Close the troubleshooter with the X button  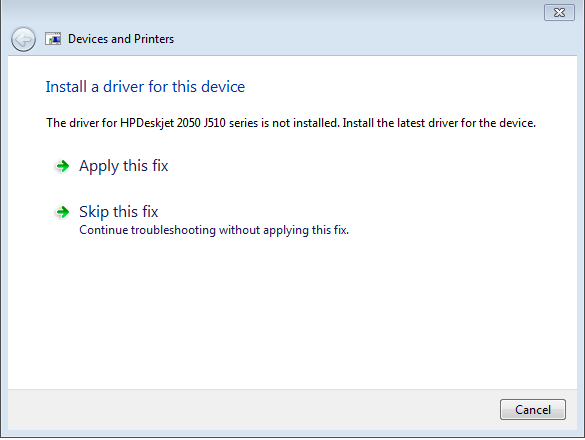(559, 13)
